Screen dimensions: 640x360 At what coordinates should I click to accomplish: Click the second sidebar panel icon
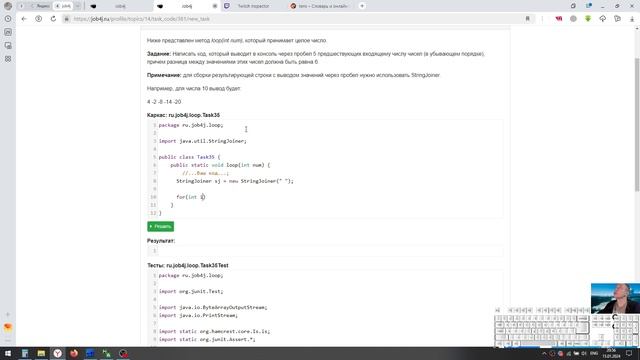pyautogui.click(x=8, y=32)
